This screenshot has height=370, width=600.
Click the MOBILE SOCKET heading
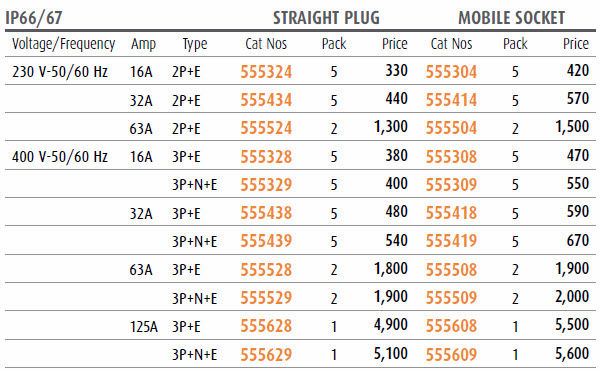pyautogui.click(x=512, y=18)
